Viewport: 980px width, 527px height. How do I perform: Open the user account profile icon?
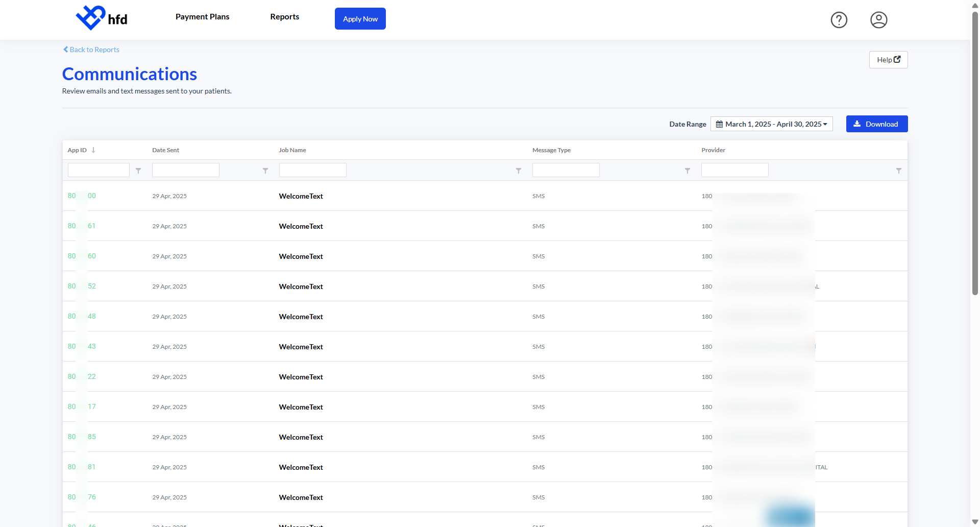878,20
